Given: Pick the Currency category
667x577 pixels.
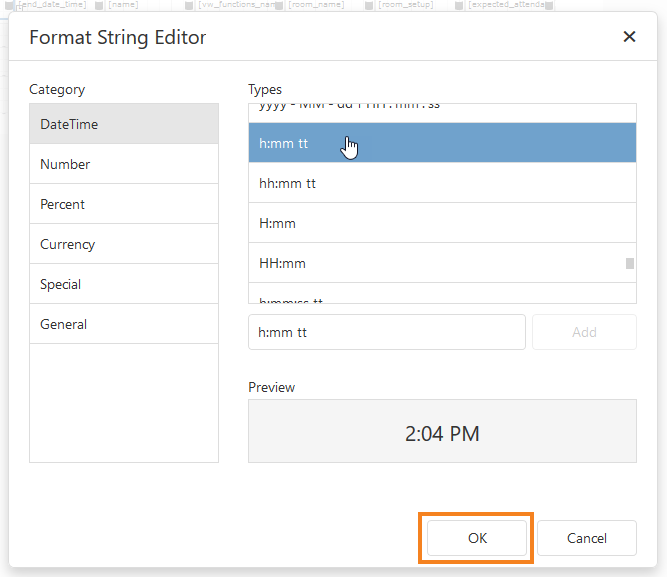Looking at the screenshot, I should click(124, 244).
